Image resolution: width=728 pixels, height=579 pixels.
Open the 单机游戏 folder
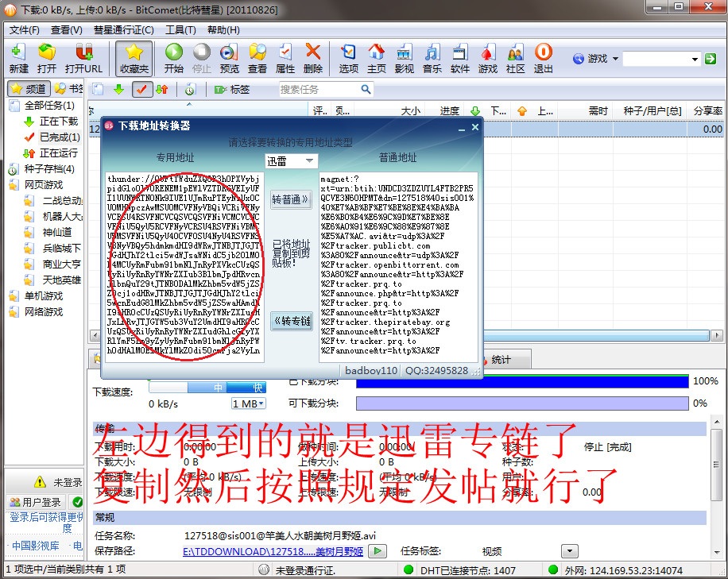43,296
